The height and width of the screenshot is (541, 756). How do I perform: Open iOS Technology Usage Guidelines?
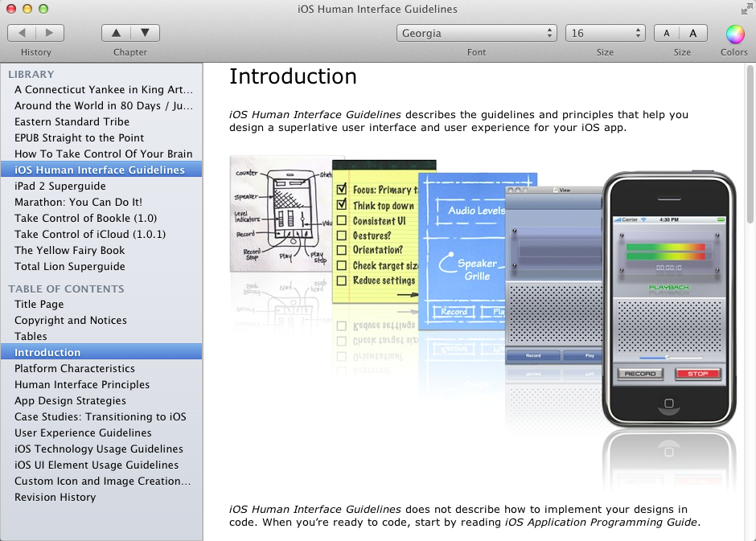click(x=101, y=449)
